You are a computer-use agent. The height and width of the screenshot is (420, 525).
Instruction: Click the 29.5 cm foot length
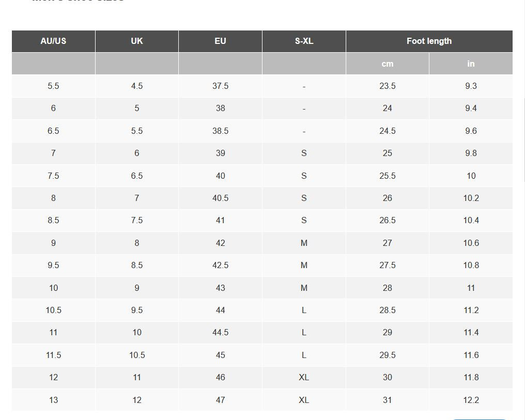click(x=388, y=355)
